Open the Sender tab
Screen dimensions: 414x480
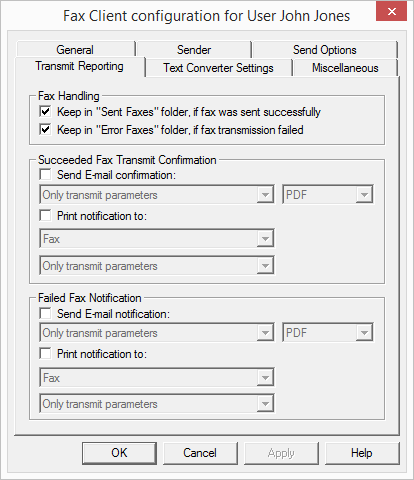194,50
